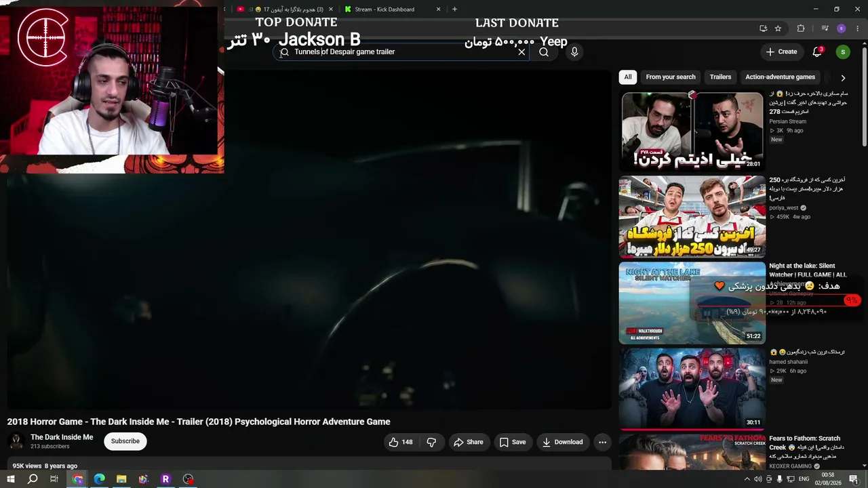Viewport: 868px width, 488px height.
Task: Click install app icon in address bar
Action: click(763, 28)
